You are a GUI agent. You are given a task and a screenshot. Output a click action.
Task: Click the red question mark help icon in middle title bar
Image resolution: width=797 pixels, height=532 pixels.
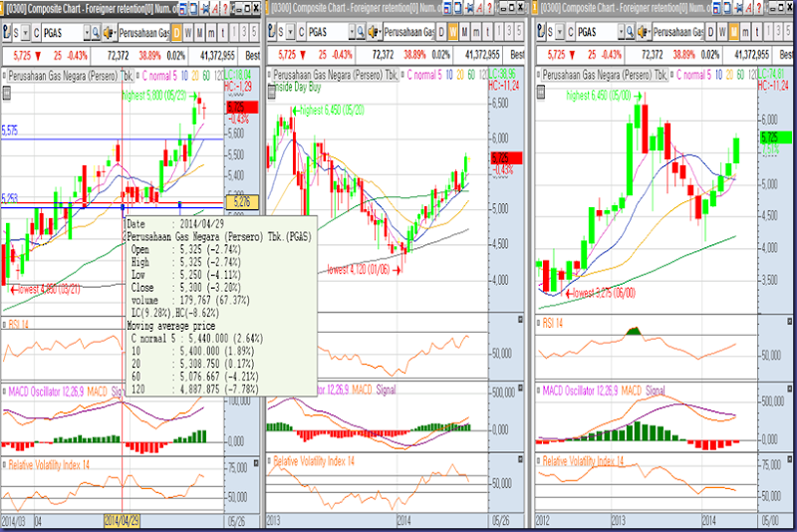(490, 8)
